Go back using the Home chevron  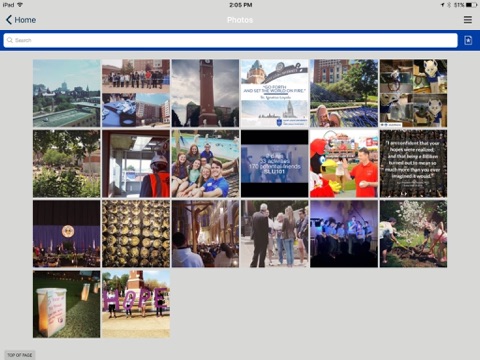click(x=9, y=20)
